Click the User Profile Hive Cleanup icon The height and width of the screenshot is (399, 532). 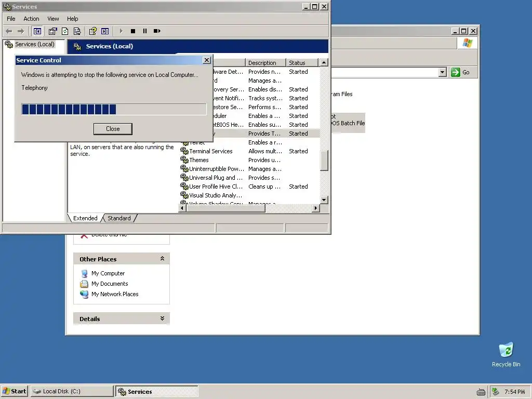point(184,186)
